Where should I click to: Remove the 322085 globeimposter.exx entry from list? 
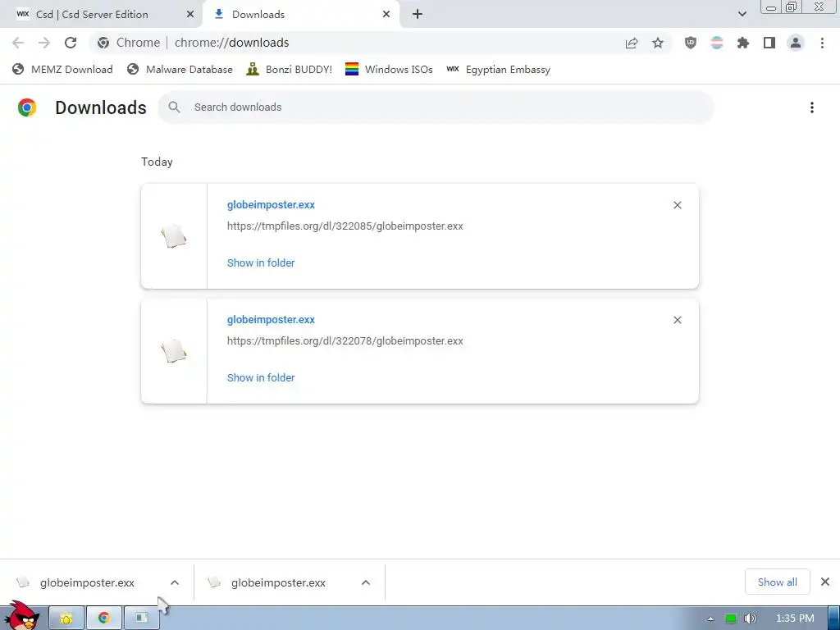(x=677, y=205)
